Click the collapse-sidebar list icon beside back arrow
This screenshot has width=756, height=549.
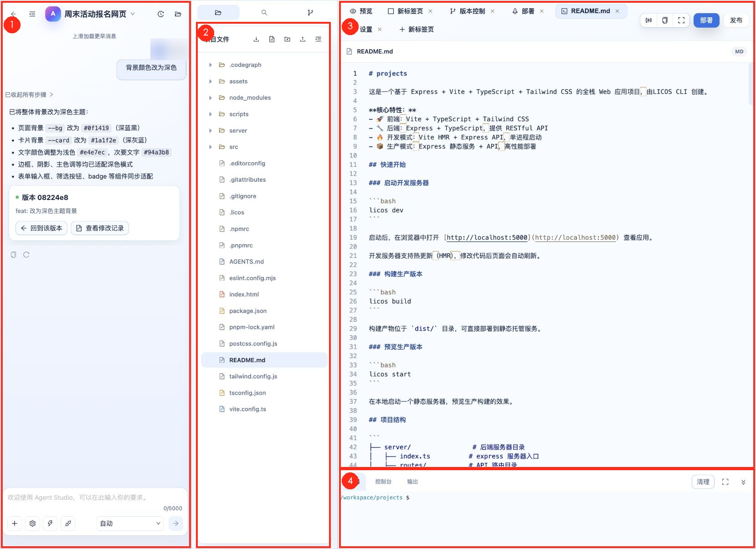coord(32,14)
